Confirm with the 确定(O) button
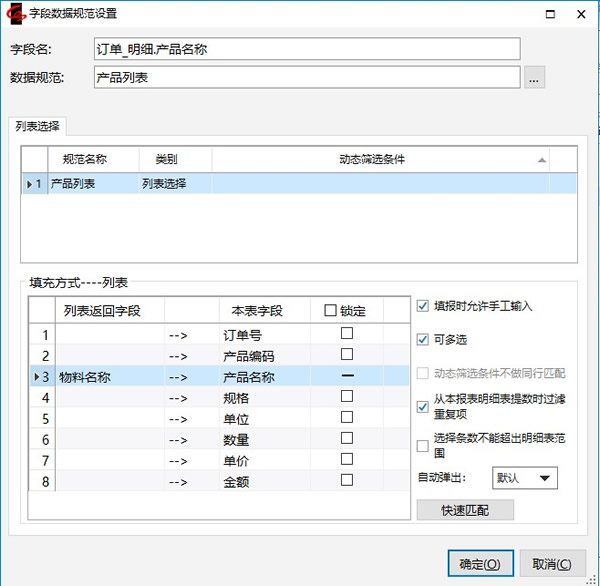The image size is (600, 586). tap(480, 564)
